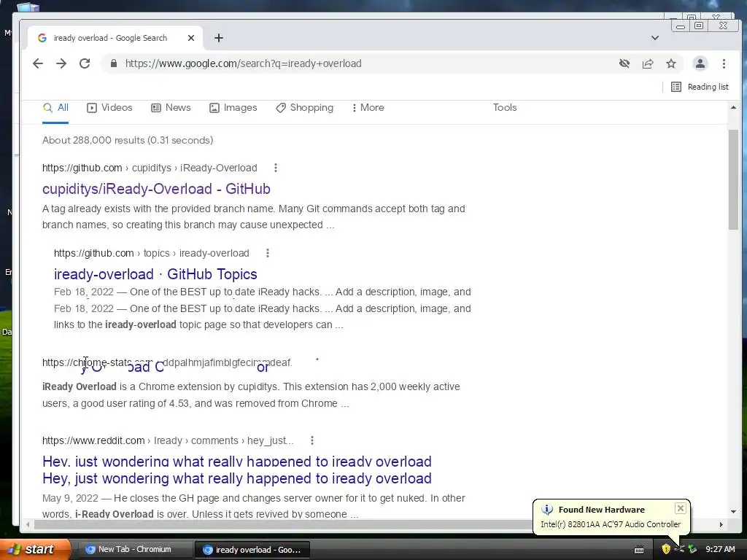Open the profile avatar menu
The width and height of the screenshot is (747, 560).
click(700, 63)
